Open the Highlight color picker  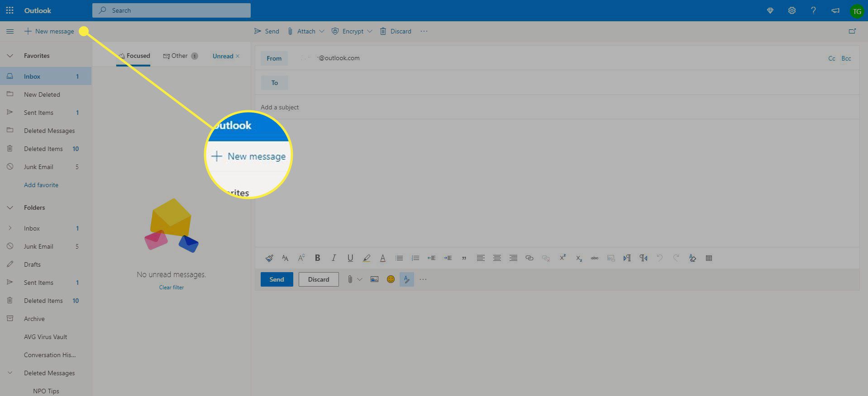point(367,258)
